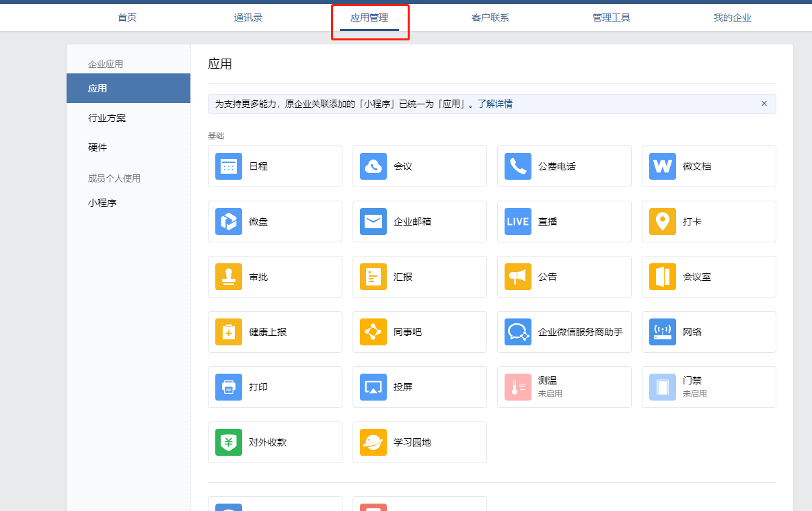Image resolution: width=812 pixels, height=511 pixels.
Task: Open the 直播 LIVE icon
Action: pyautogui.click(x=518, y=222)
